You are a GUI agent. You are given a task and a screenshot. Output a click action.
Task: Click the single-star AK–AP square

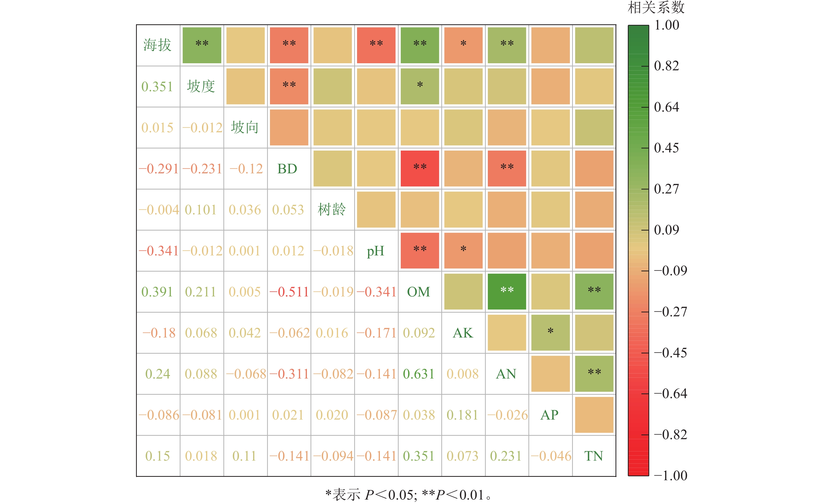click(550, 333)
